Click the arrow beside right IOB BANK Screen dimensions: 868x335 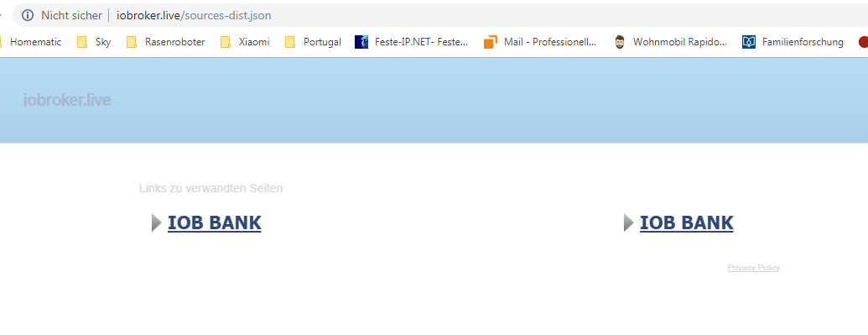click(629, 222)
